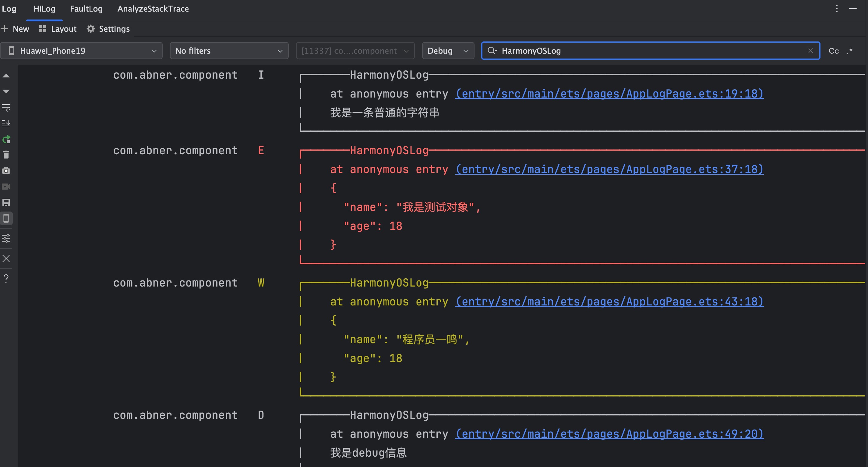Open log filter sliders icon
Image resolution: width=868 pixels, height=467 pixels.
[6, 238]
